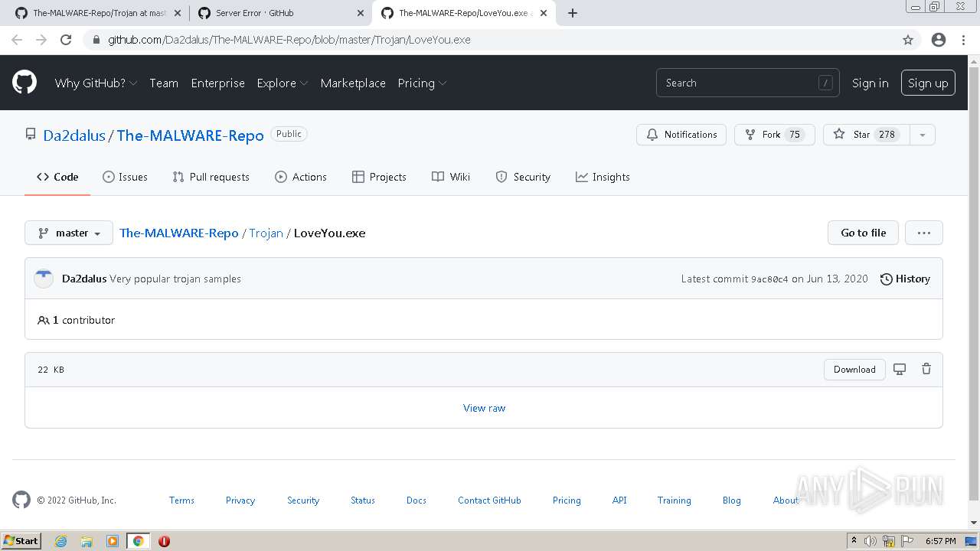Switch to Insights tab
The width and height of the screenshot is (980, 551).
coord(603,177)
